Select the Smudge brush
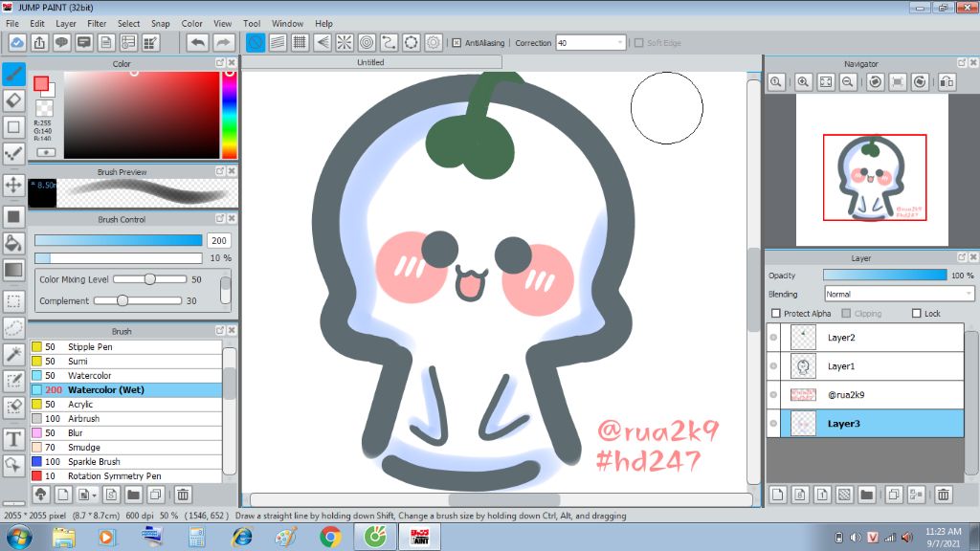 point(125,448)
